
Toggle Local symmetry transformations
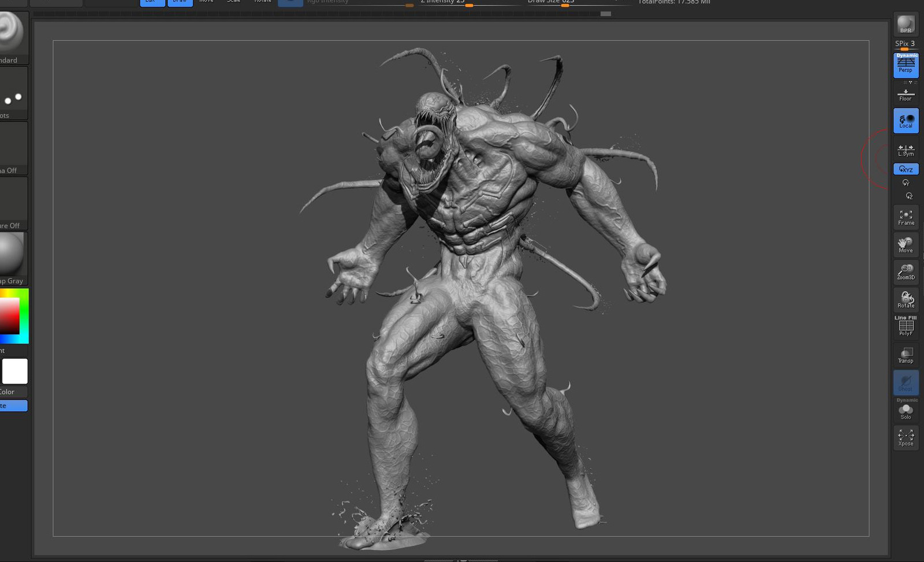(x=906, y=121)
